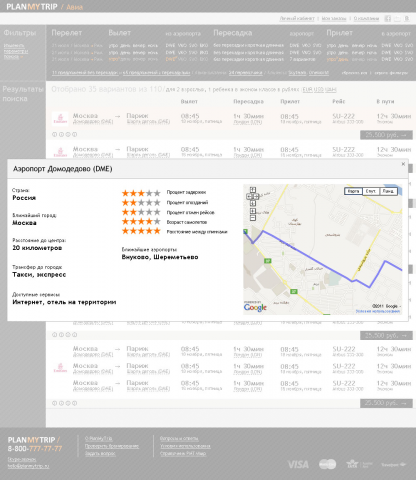
Task: Click Отобрано 35 вариантов из 110 heading
Action: coord(107,89)
